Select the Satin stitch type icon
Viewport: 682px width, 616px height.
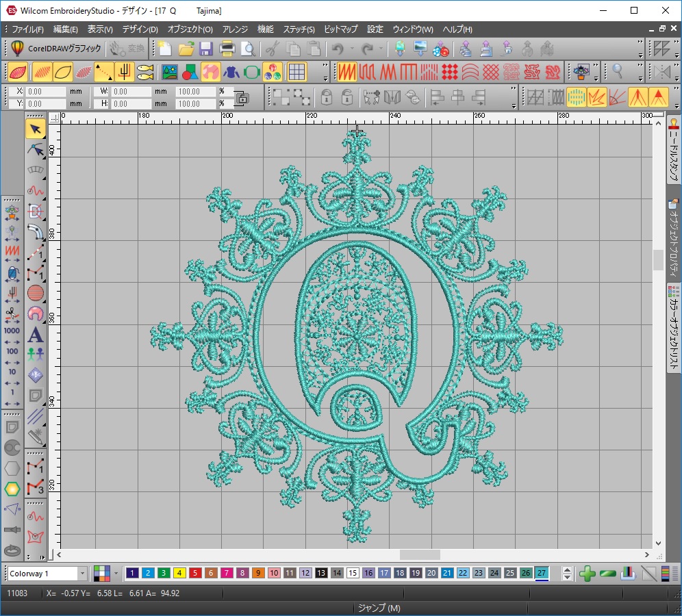(x=346, y=72)
